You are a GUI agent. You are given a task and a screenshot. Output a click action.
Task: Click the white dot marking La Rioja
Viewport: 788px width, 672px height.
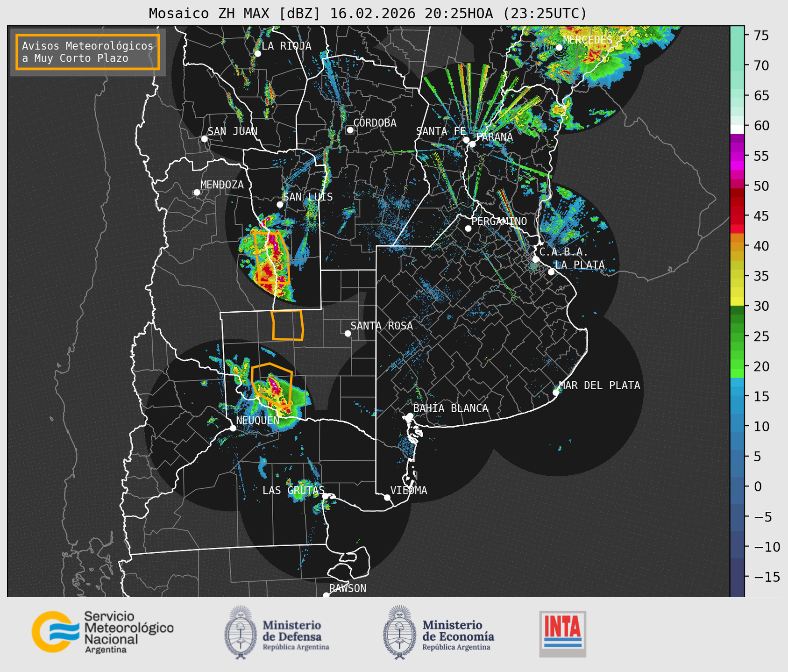258,54
